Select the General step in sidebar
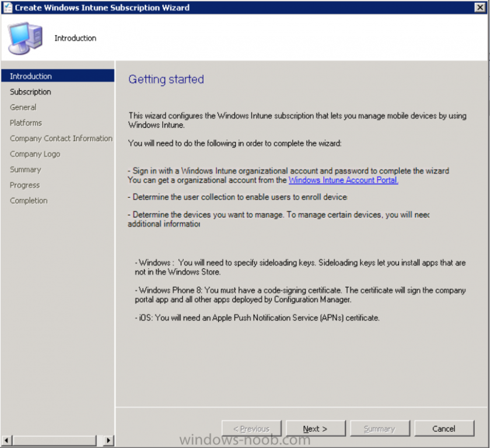The image size is (490, 448). point(23,107)
